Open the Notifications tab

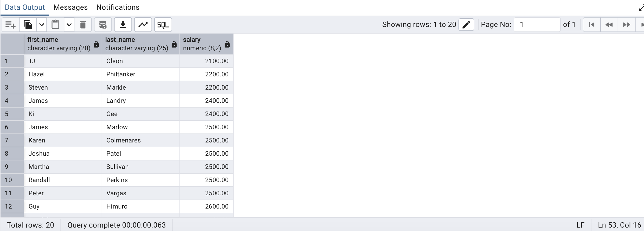pos(118,7)
